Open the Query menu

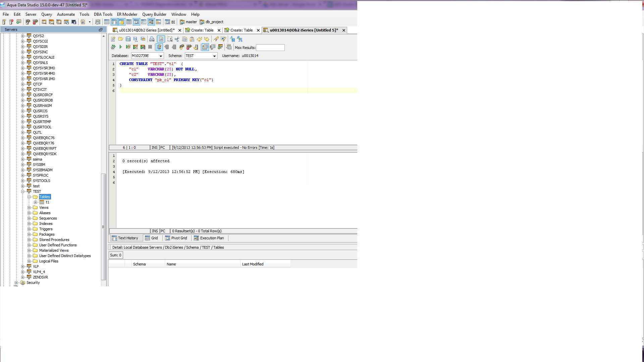46,14
